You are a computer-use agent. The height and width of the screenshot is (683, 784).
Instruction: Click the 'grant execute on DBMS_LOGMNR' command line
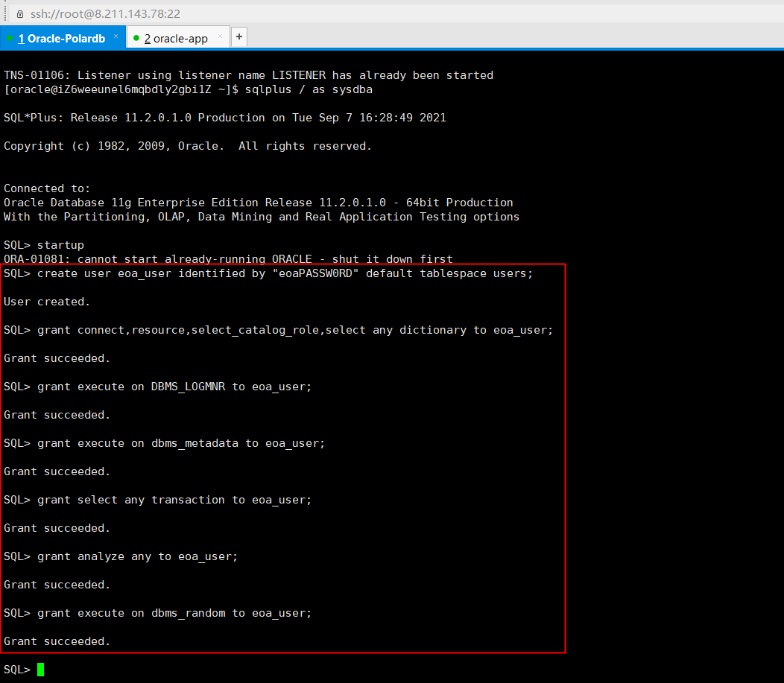[157, 387]
